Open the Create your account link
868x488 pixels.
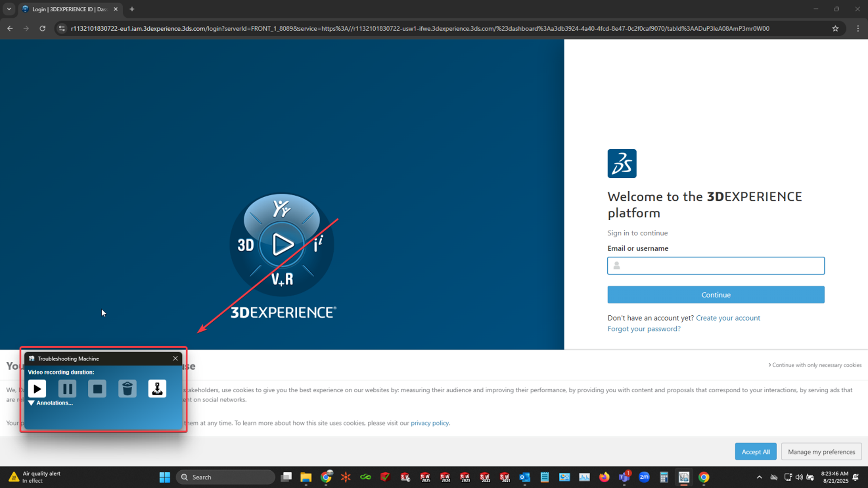point(728,318)
